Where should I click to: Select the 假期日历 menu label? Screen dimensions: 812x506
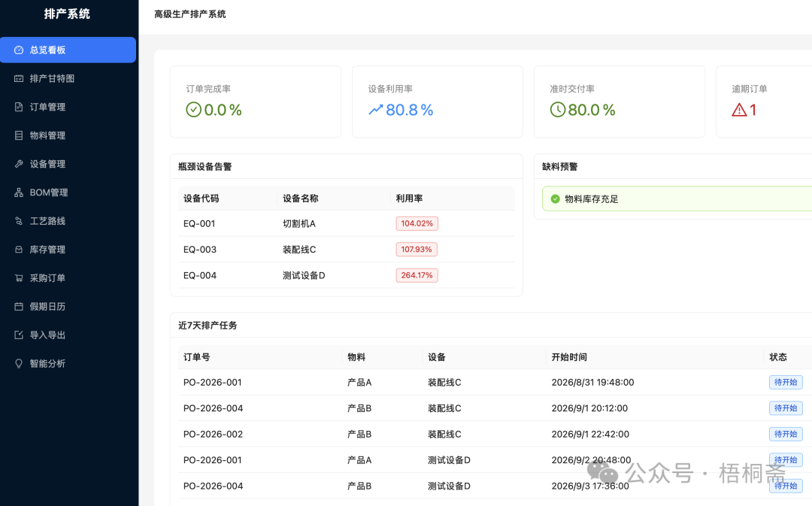click(x=47, y=307)
